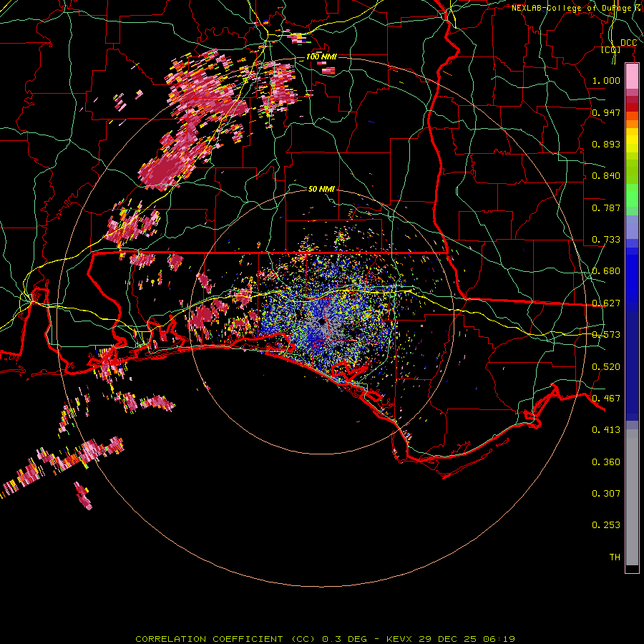Click the 0.413 scale value
644x644 pixels.
(606, 430)
